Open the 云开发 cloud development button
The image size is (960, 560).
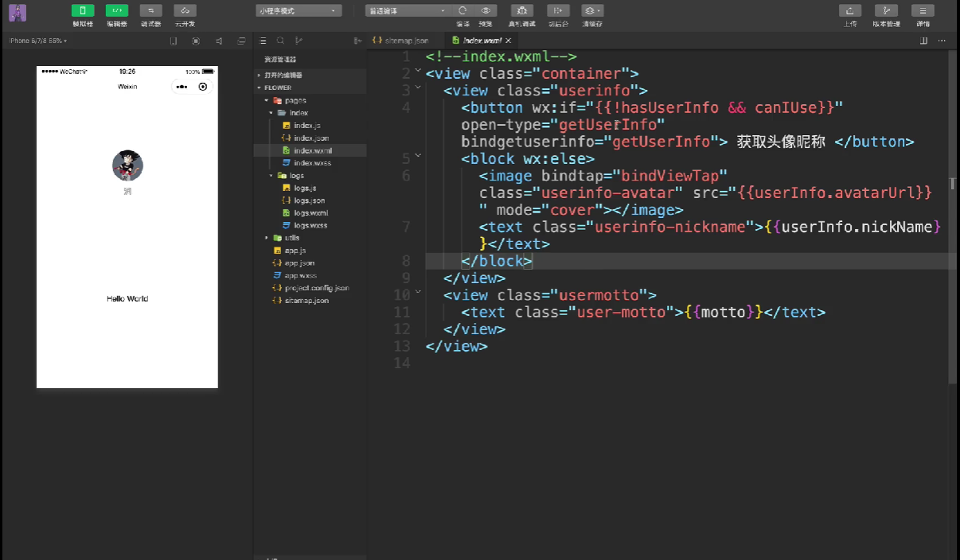click(185, 10)
